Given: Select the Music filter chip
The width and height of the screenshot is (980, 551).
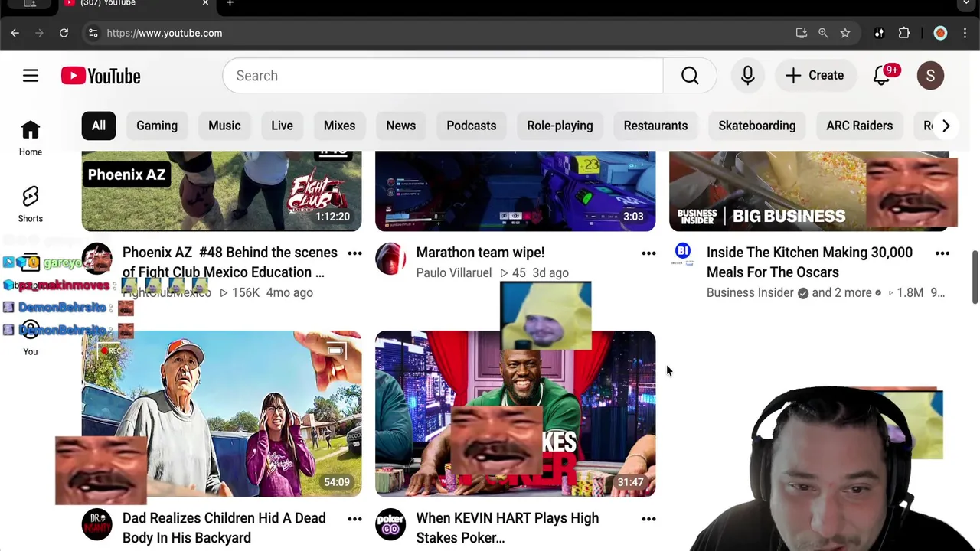Looking at the screenshot, I should [224, 126].
